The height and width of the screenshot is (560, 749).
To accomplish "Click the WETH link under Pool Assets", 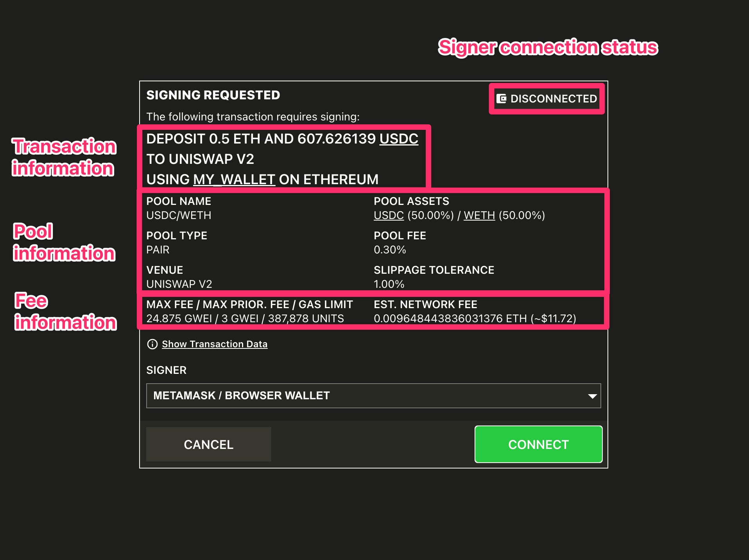I will point(479,215).
